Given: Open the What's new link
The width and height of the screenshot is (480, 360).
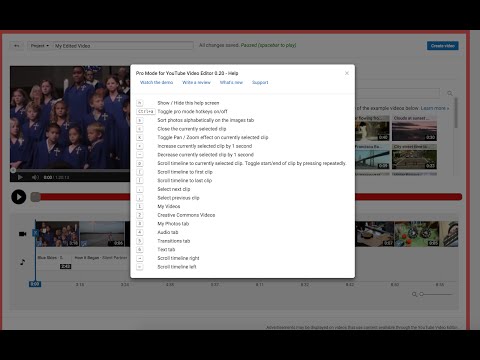Looking at the screenshot, I should pos(231,82).
